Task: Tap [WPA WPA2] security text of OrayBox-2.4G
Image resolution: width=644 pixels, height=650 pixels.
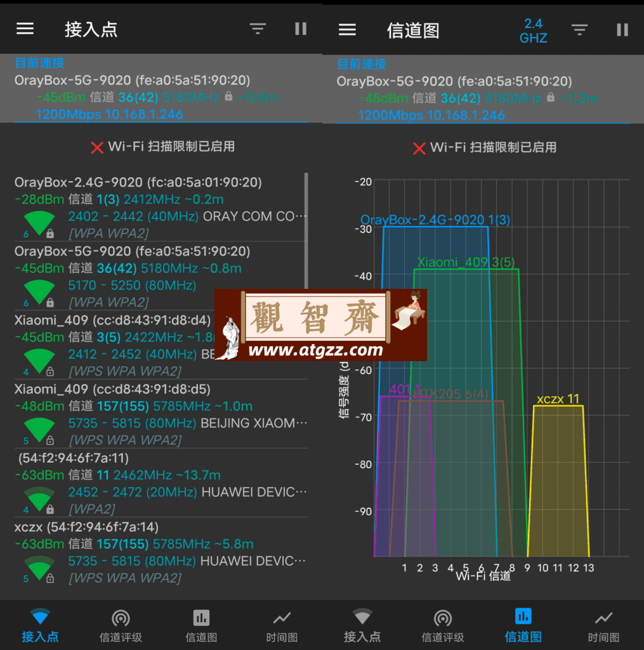Action: [108, 234]
